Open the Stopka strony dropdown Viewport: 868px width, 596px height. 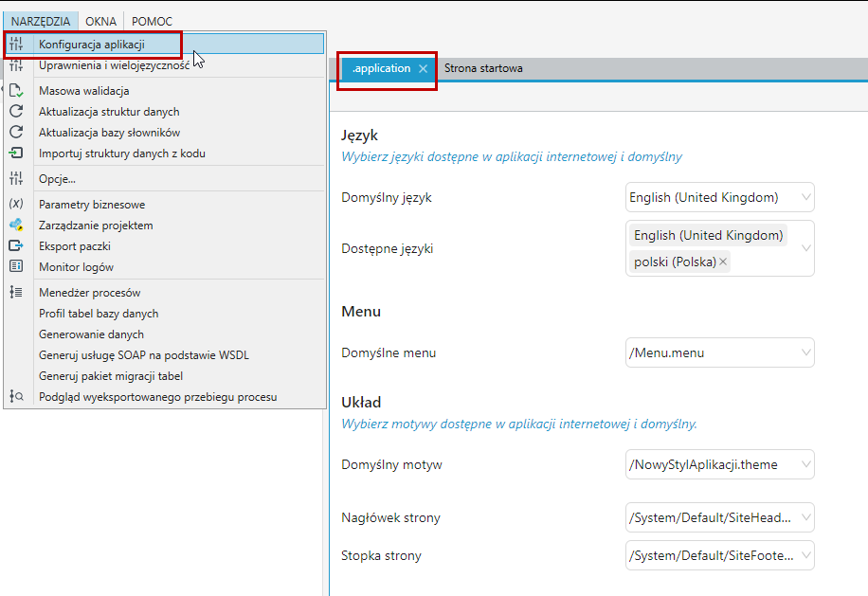806,555
